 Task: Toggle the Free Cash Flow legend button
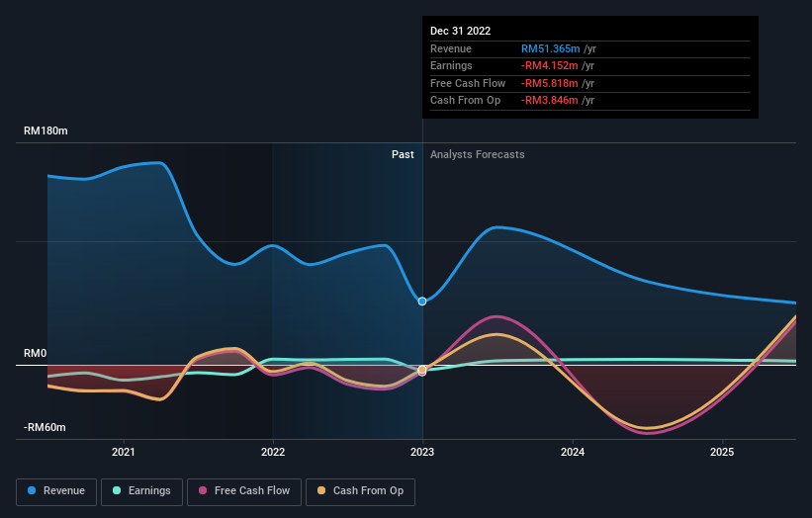click(244, 491)
